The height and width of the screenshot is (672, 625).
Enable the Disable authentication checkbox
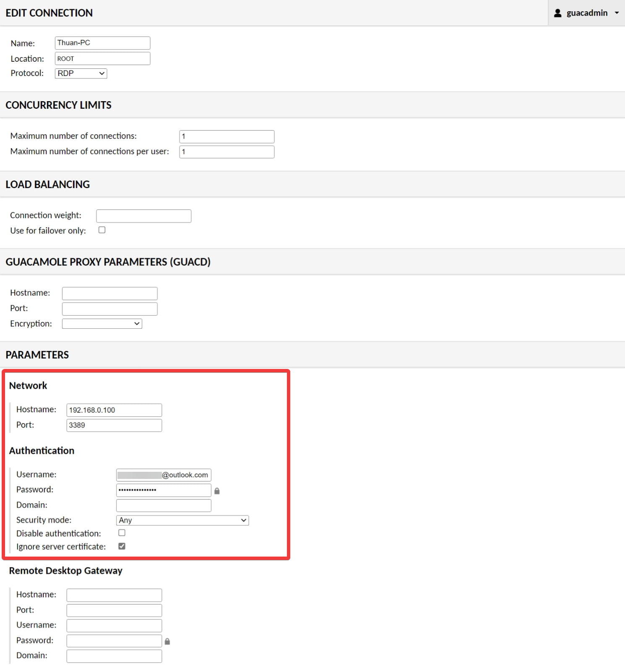[x=122, y=533]
